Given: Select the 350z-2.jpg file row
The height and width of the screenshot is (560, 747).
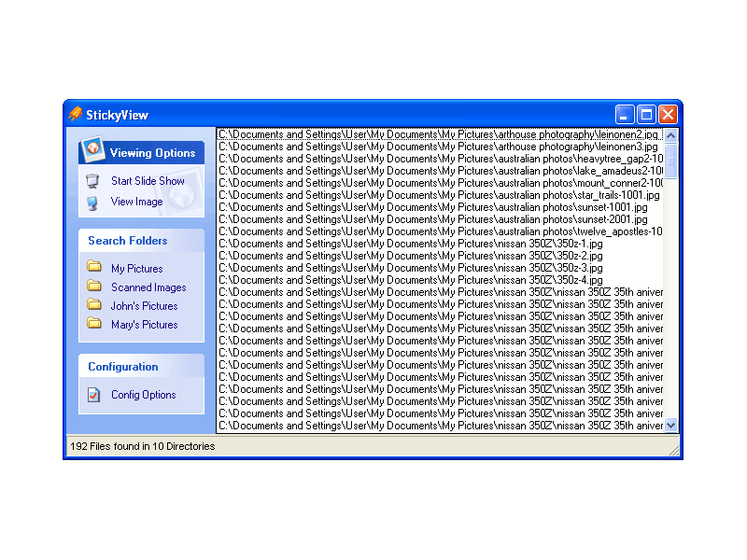Looking at the screenshot, I should tap(440, 256).
